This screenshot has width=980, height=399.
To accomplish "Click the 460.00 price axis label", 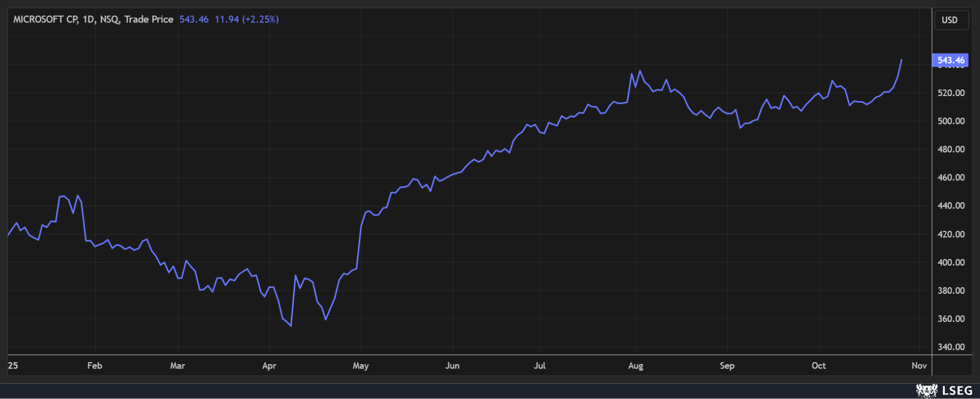I will (x=951, y=178).
